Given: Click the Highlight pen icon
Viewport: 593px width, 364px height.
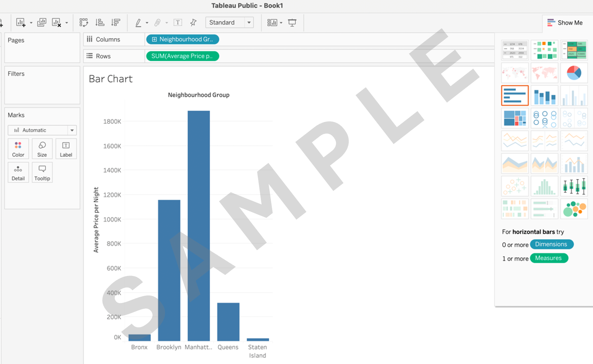Looking at the screenshot, I should (x=138, y=23).
